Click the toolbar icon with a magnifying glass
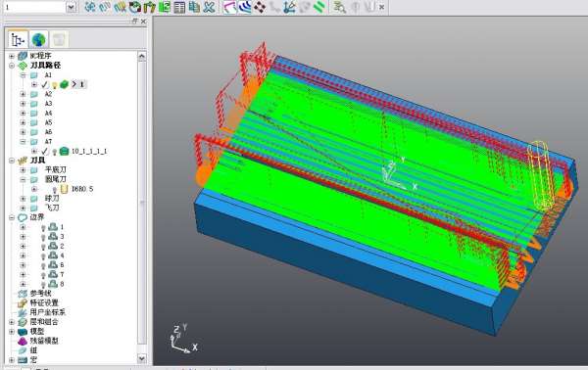Image resolution: width=588 pixels, height=370 pixels. (340, 7)
